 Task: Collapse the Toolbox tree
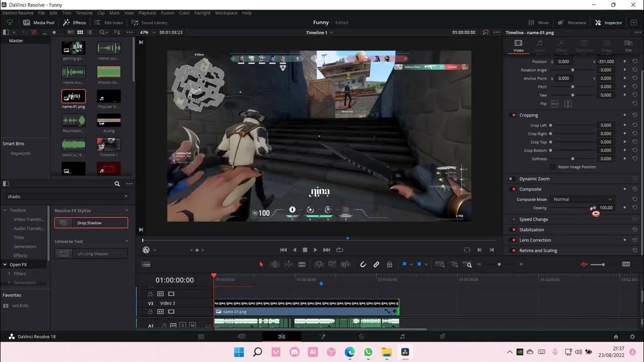click(5, 210)
